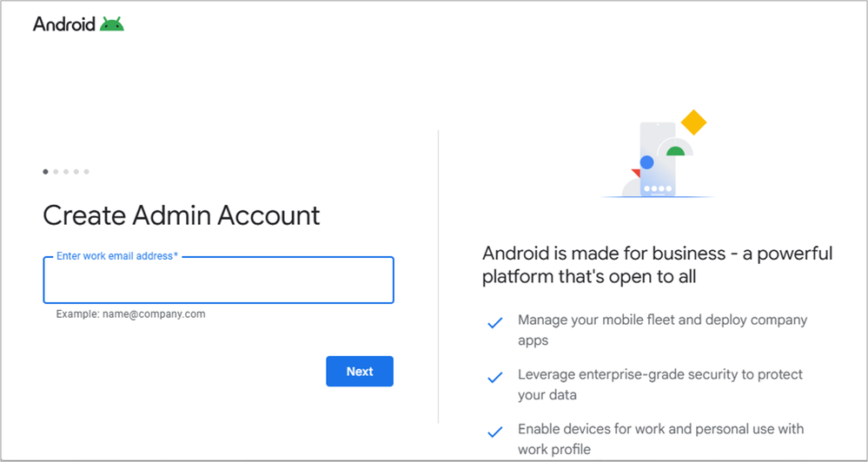Click the first dark progress step dot

click(46, 172)
